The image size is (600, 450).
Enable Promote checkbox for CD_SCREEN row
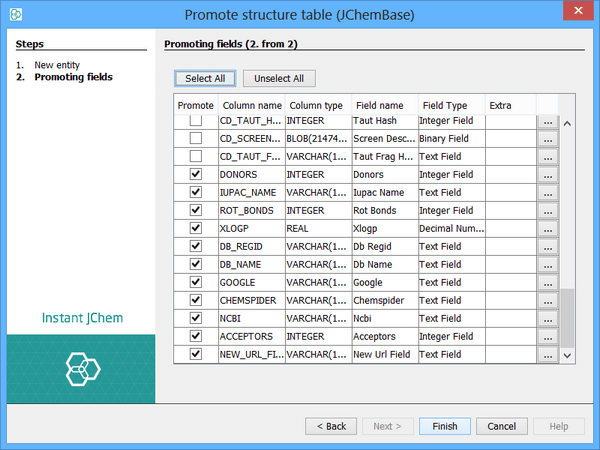click(196, 138)
